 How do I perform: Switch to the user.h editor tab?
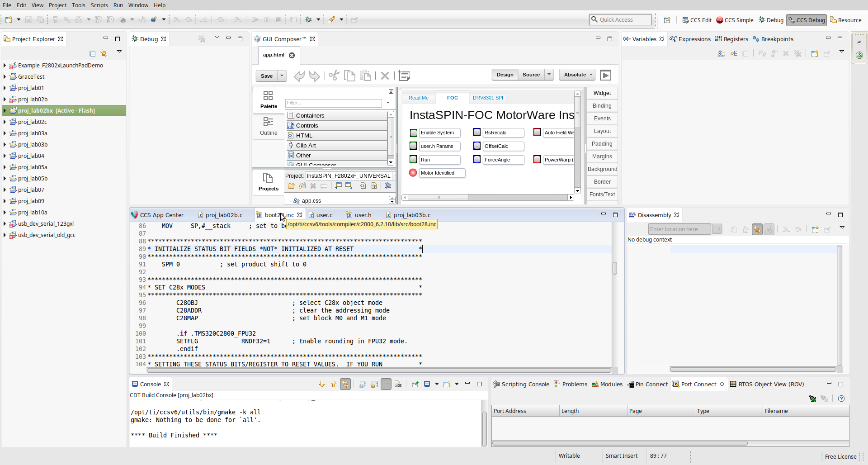(359, 215)
